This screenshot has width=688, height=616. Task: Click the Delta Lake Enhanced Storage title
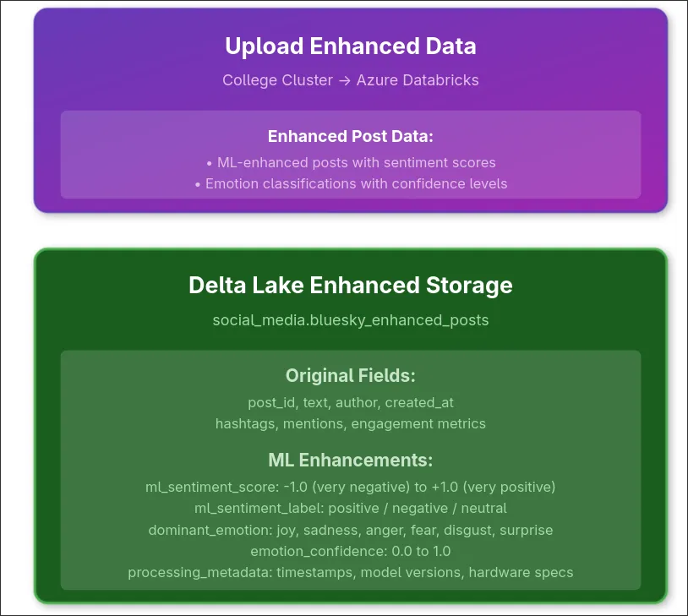(350, 285)
